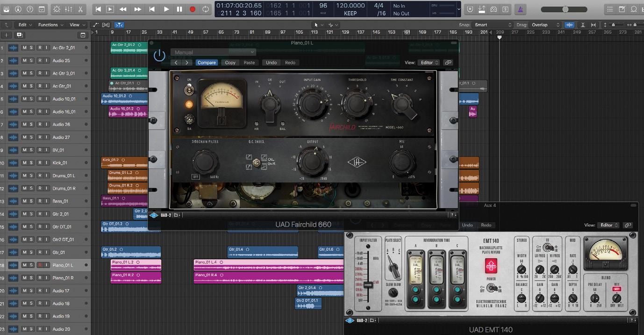This screenshot has height=335, width=644.
Task: Open the Snap Smart dropdown
Action: [x=492, y=25]
